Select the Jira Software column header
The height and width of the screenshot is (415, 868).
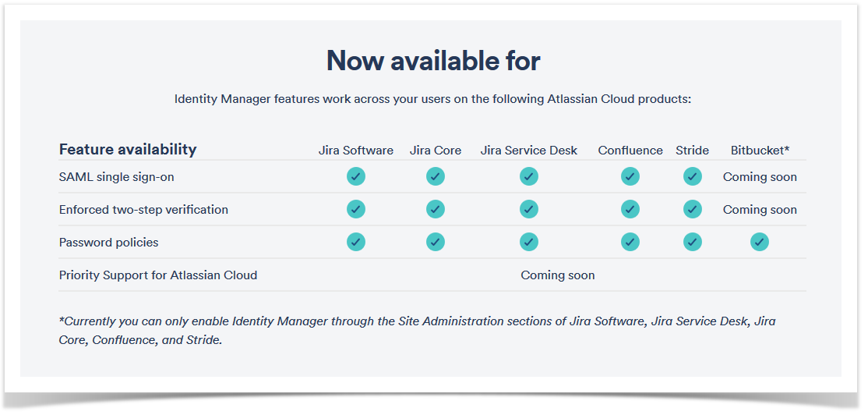click(x=356, y=151)
